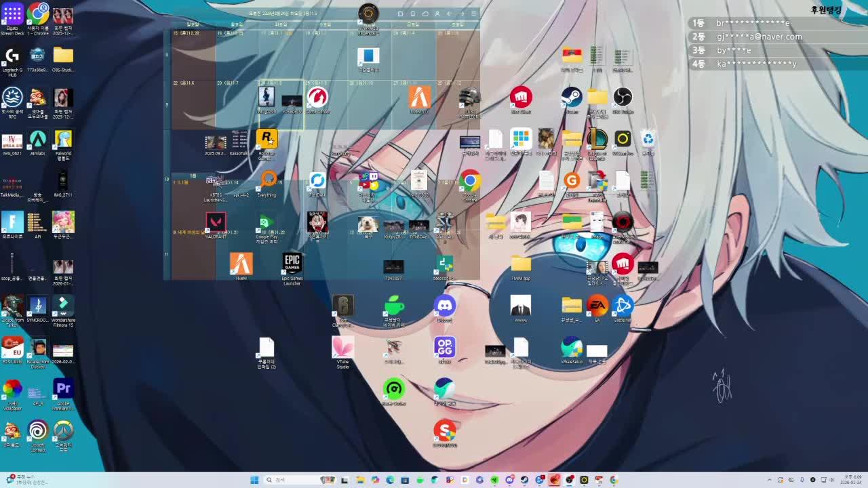Image resolution: width=868 pixels, height=488 pixels.
Task: Open the VTube Studio desktop icon
Action: pos(343,353)
